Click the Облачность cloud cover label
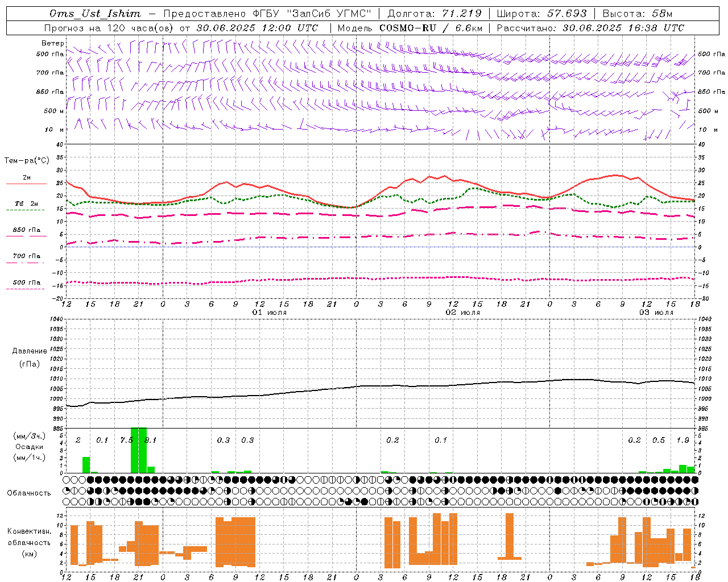This screenshot has width=728, height=582. [29, 493]
